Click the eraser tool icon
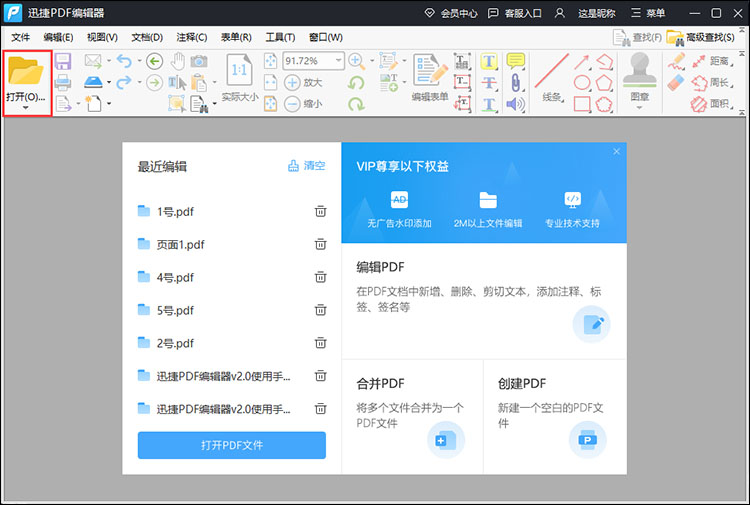The image size is (750, 505). coord(676,82)
